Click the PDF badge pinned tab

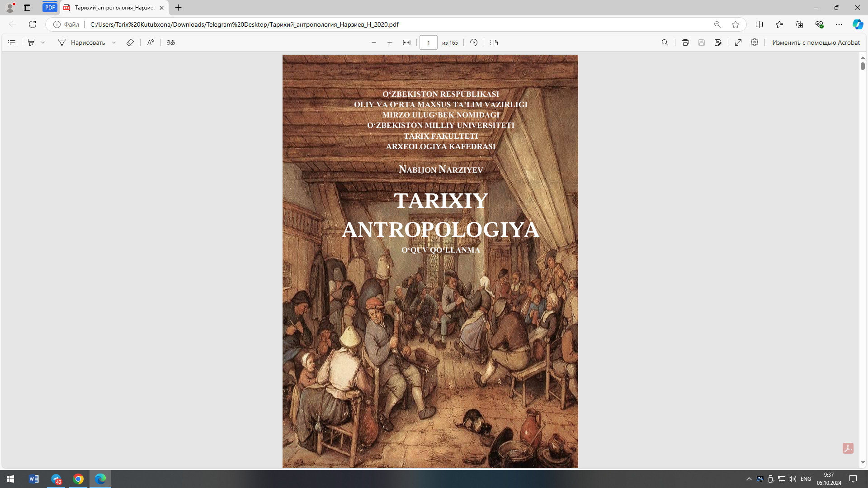(50, 8)
